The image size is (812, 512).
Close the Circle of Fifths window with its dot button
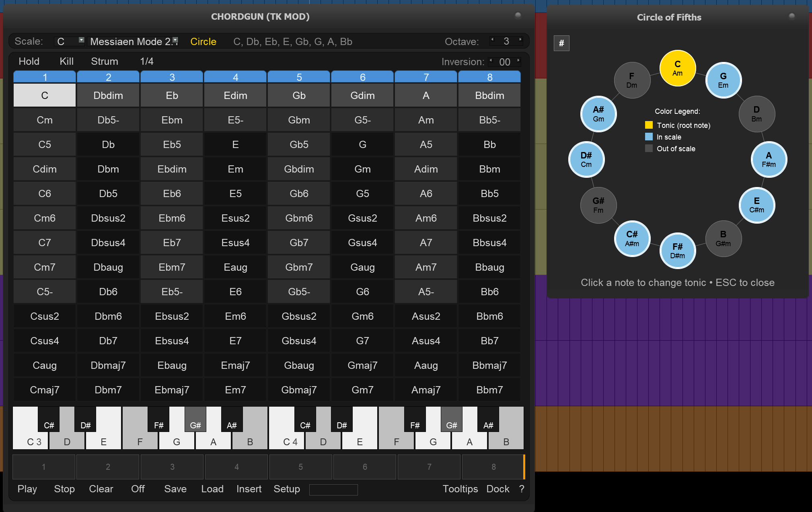click(791, 16)
